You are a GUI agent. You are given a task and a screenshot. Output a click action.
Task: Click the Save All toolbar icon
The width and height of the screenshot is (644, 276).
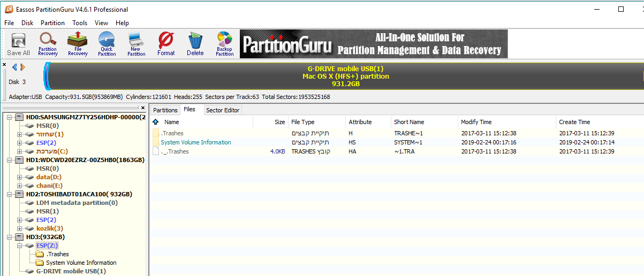tap(18, 44)
